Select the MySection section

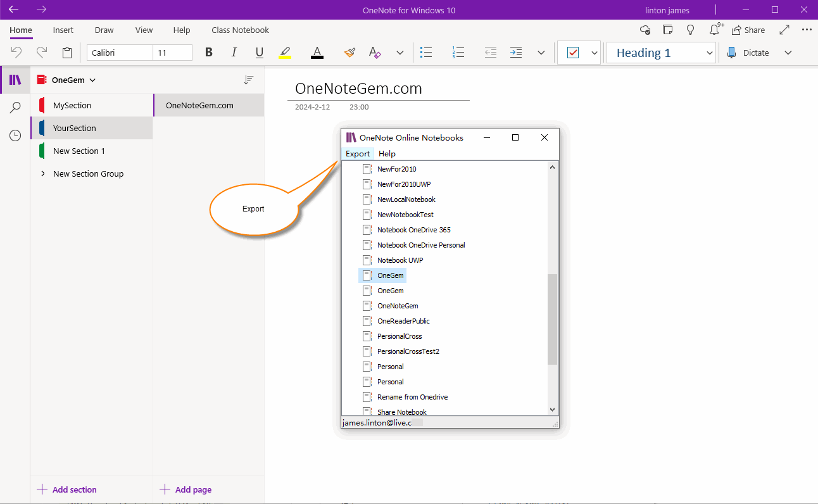tap(92, 105)
